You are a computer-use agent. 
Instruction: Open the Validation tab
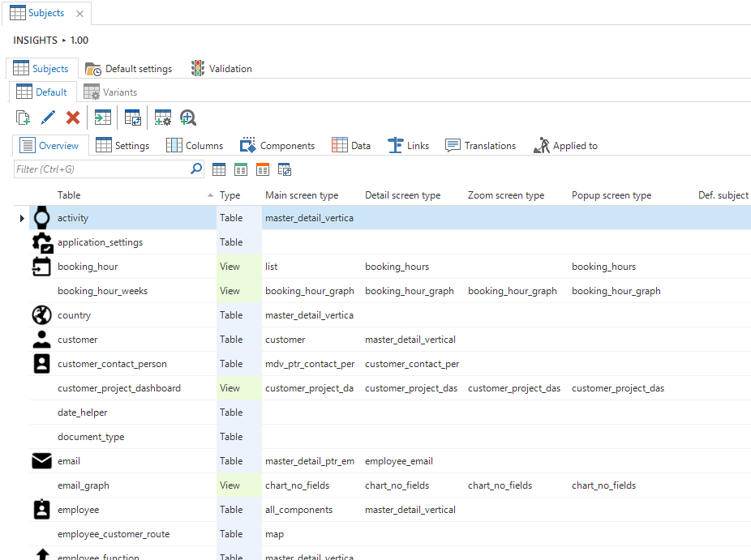[x=221, y=69]
